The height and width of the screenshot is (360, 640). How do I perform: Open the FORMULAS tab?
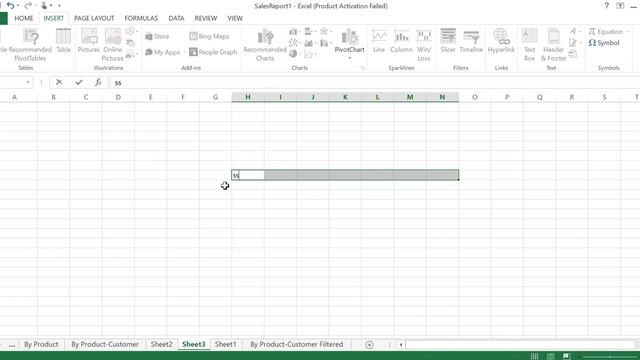[x=141, y=18]
